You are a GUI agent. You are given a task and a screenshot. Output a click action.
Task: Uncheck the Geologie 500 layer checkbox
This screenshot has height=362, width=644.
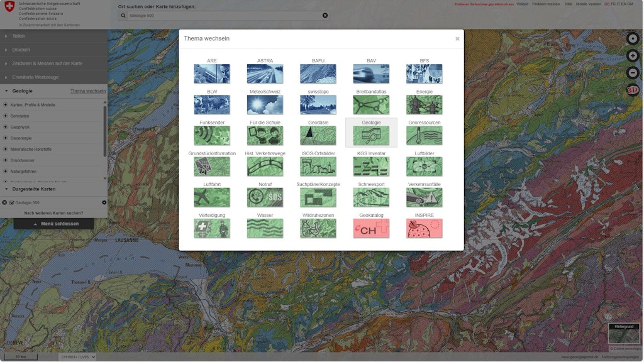click(12, 202)
